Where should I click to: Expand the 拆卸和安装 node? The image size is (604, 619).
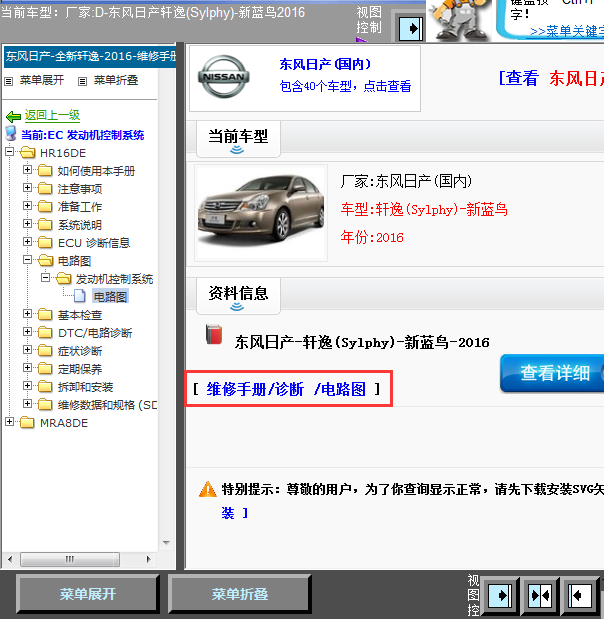27,386
